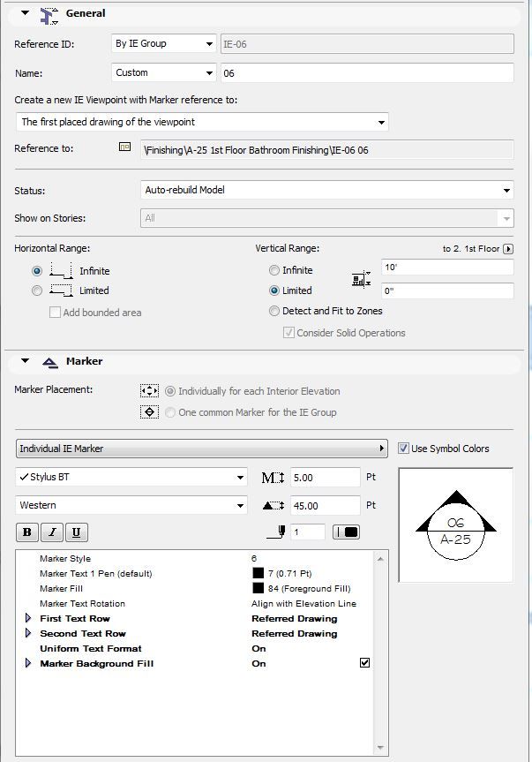The width and height of the screenshot is (532, 762).
Task: Open the marker reference viewpoint dropdown
Action: 202,122
